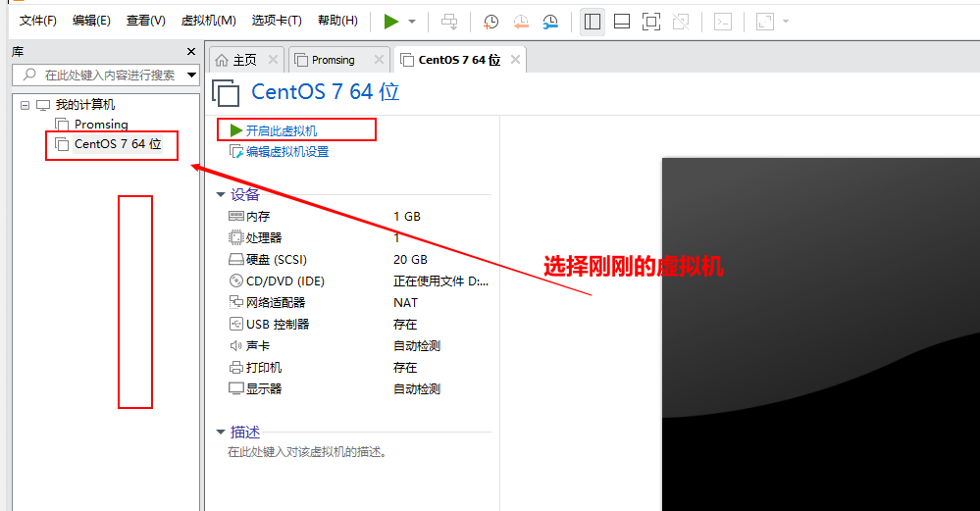Image resolution: width=980 pixels, height=511 pixels.
Task: Click the 内存 memory device icon
Action: (236, 216)
